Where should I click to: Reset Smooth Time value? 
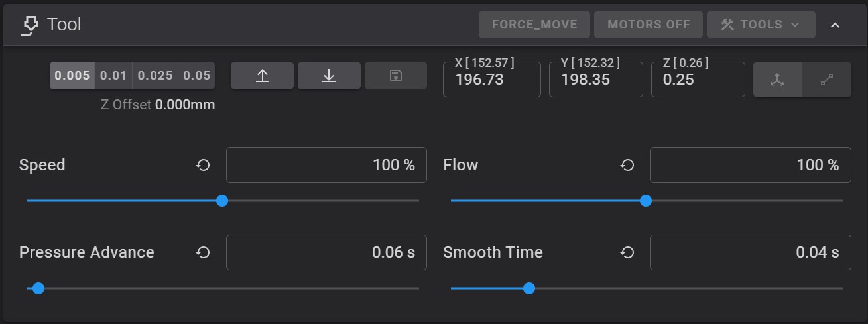coord(627,252)
